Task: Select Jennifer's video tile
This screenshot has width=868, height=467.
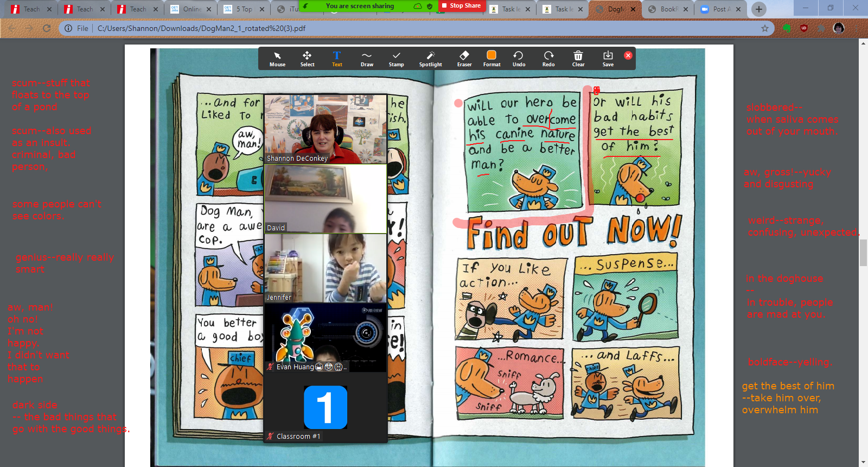Action: 325,268
